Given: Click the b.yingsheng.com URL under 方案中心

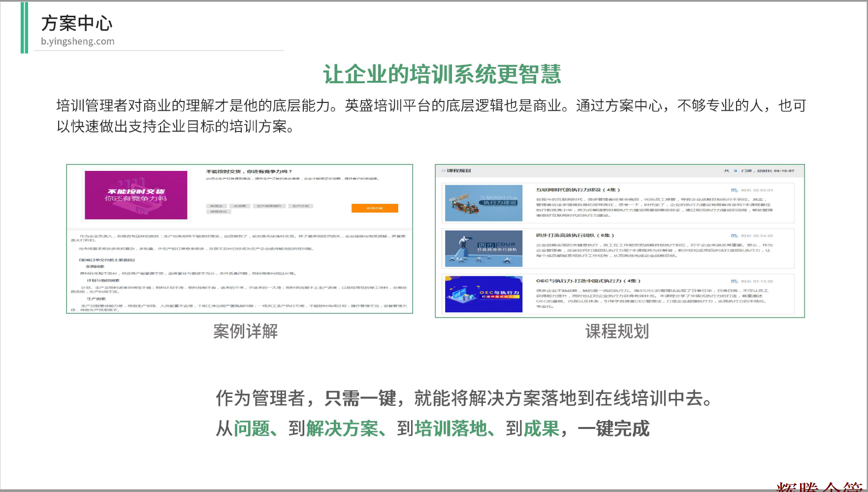Looking at the screenshot, I should click(78, 41).
